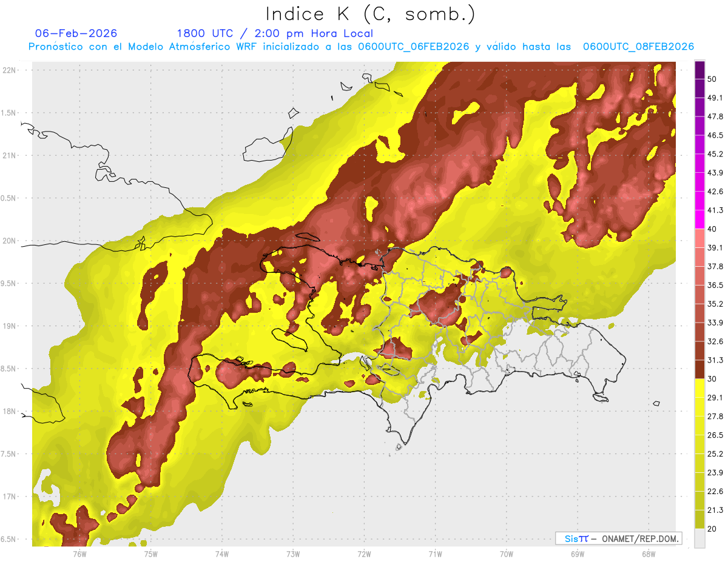The height and width of the screenshot is (562, 728).
Task: Click the '19N' latitude label
Action: pos(8,326)
